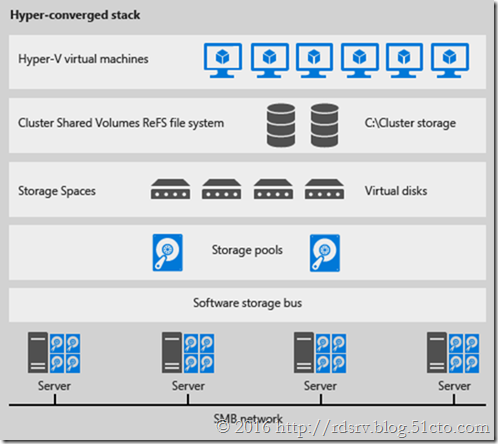Click the last Server's disk group icon

(x=464, y=353)
